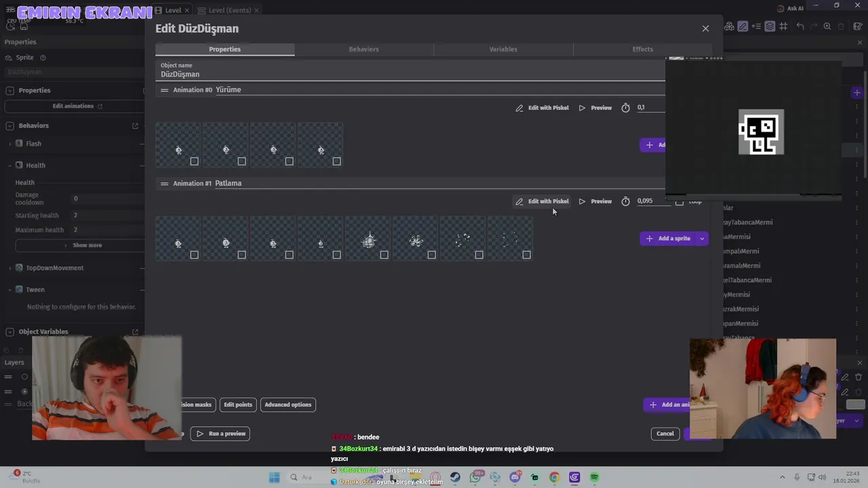Open the objects groups panel icon in the toolbar
The width and height of the screenshot is (868, 488).
729,26
